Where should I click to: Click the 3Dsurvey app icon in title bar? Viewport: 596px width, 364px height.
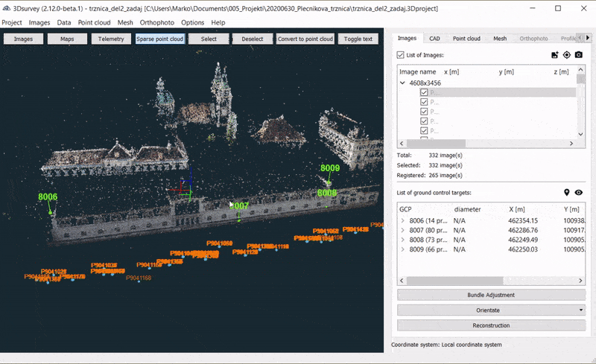[x=7, y=7]
